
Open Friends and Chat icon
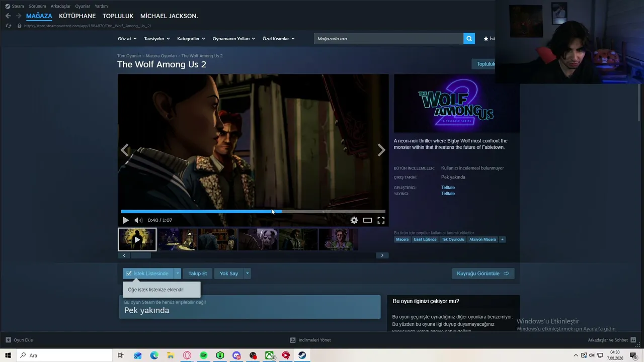point(633,340)
